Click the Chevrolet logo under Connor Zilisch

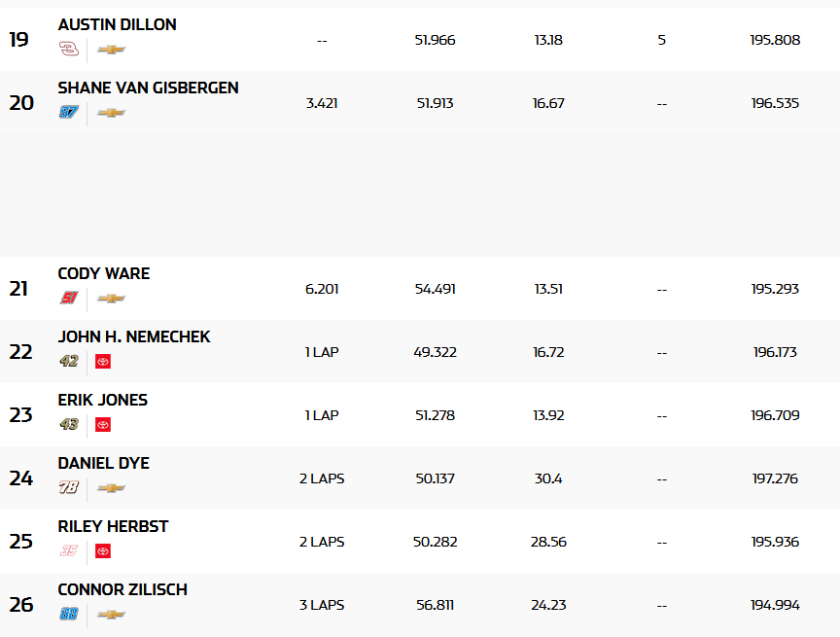click(x=112, y=615)
